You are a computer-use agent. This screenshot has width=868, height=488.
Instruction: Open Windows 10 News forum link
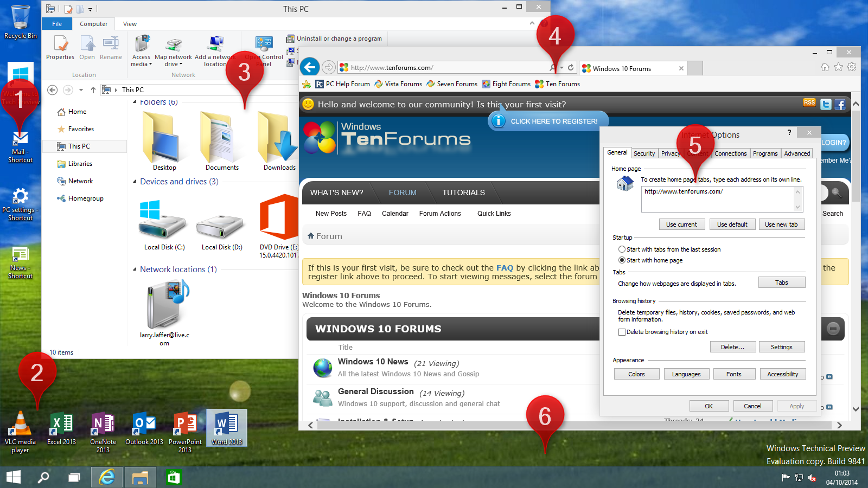click(x=373, y=362)
